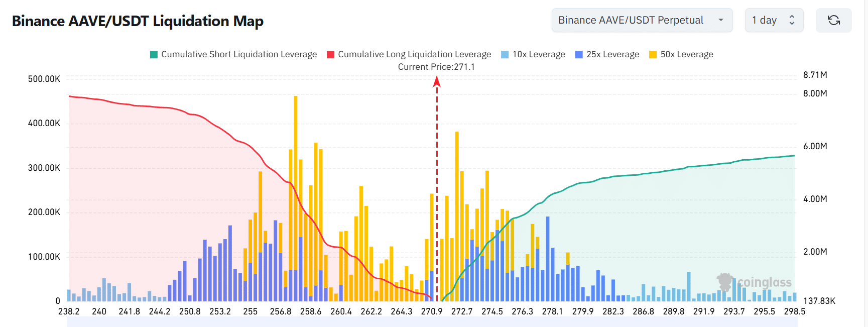Click the 256.8 price axis label
Screen dimensions: 868x327
[x=281, y=311]
